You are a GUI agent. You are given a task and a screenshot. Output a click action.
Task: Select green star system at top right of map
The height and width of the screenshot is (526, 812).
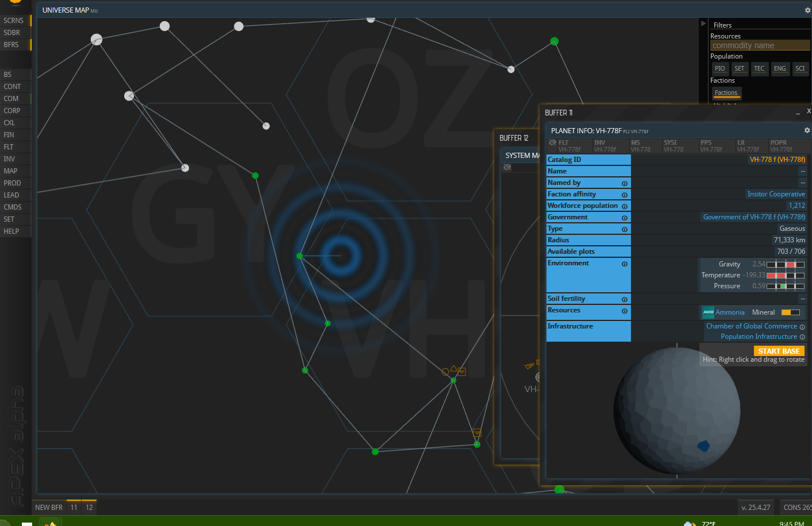554,41
